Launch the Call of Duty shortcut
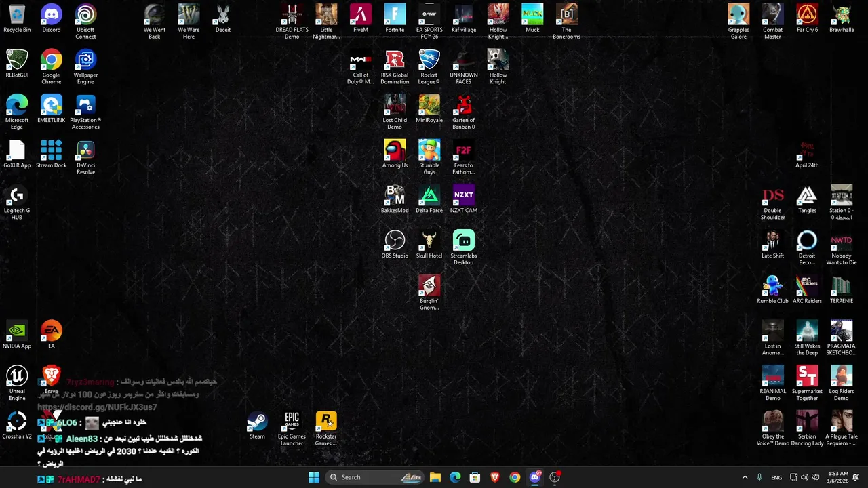Viewport: 868px width, 488px height. click(361, 67)
